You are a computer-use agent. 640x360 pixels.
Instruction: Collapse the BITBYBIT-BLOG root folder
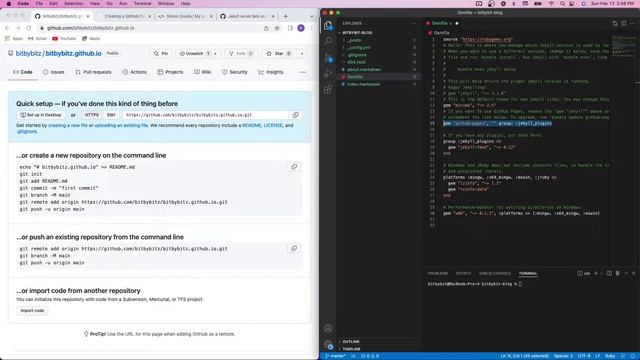[357, 33]
